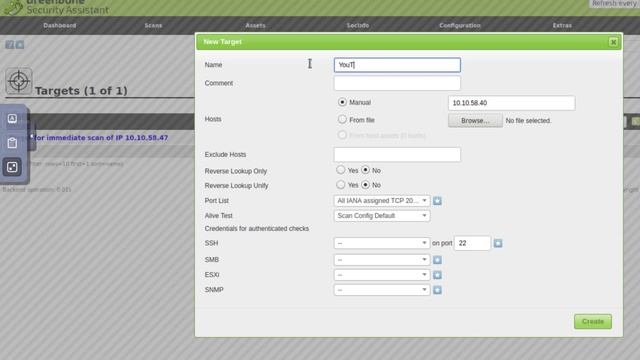Click the top icon in left sidebar panel

click(12, 119)
